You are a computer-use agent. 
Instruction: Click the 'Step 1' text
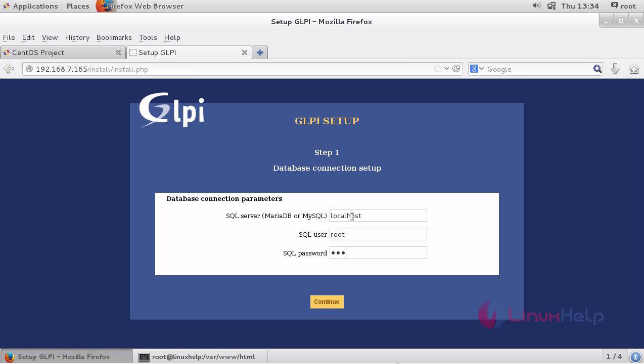(327, 152)
